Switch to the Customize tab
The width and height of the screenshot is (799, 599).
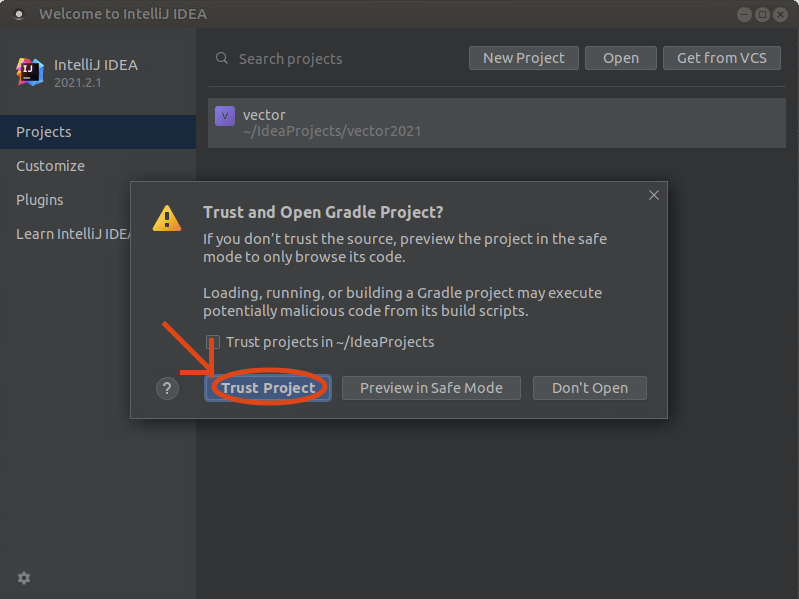coord(98,166)
